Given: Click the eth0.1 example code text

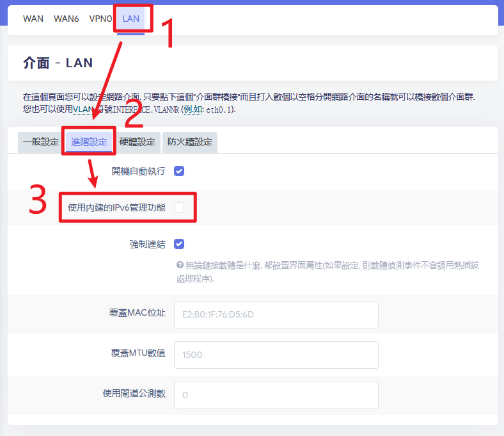Looking at the screenshot, I should pyautogui.click(x=217, y=109).
